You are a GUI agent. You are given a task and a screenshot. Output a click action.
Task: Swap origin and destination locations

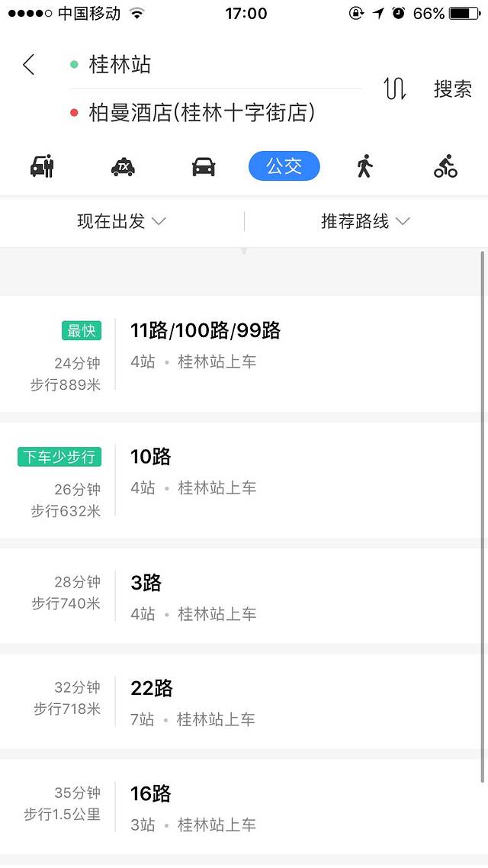(x=395, y=89)
